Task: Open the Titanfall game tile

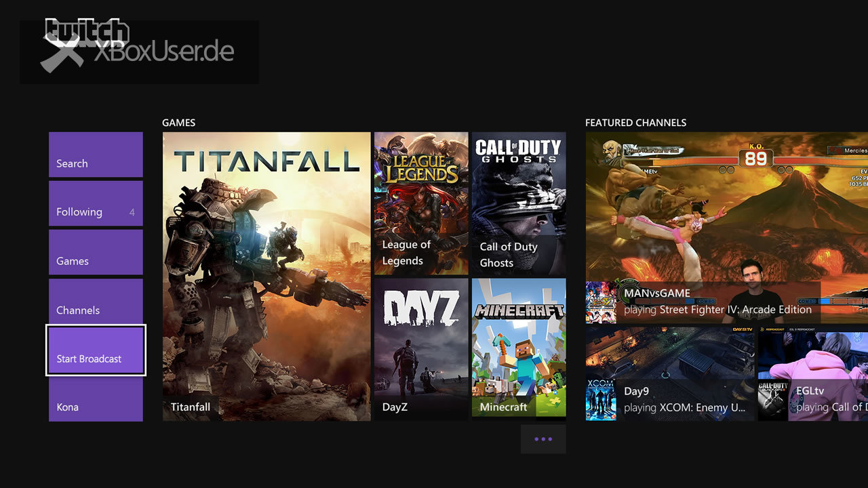Action: click(x=267, y=277)
